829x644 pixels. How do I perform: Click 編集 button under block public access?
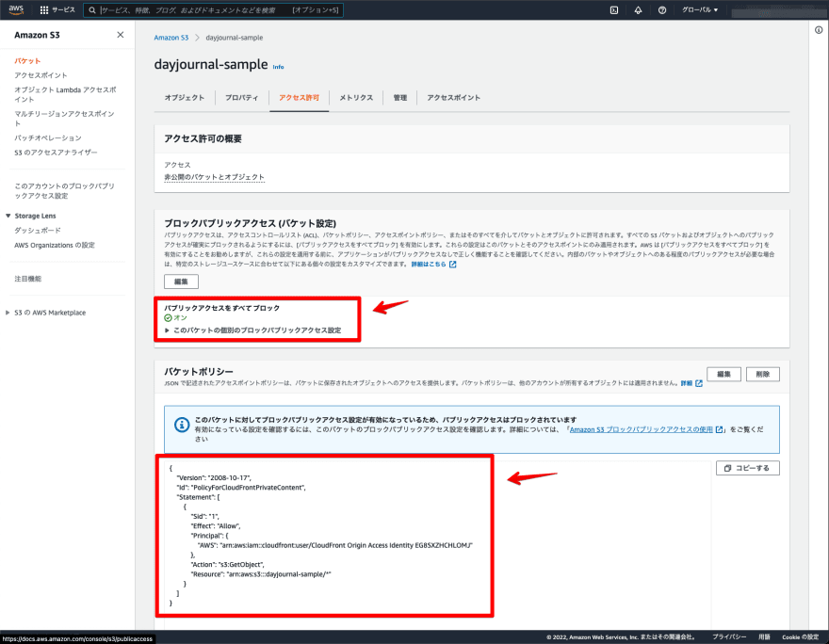click(181, 282)
